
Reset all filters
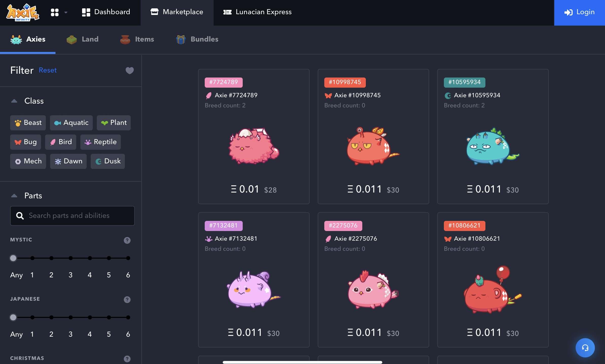(x=48, y=70)
